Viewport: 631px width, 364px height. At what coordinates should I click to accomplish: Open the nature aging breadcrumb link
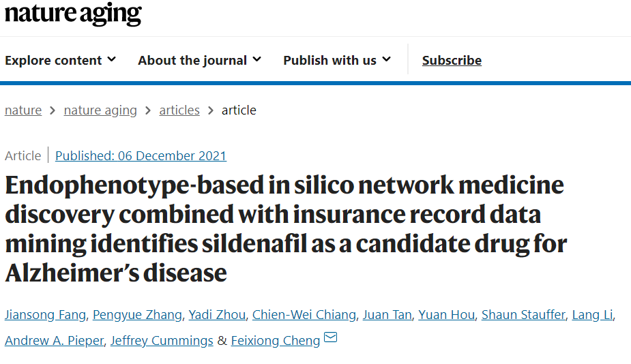[x=100, y=110]
